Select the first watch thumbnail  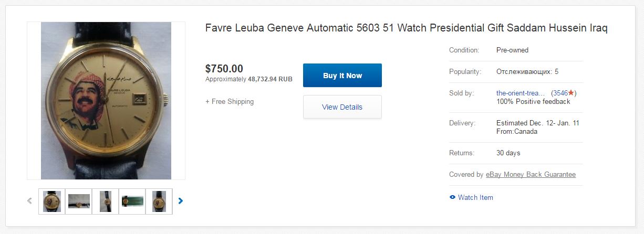pyautogui.click(x=52, y=201)
